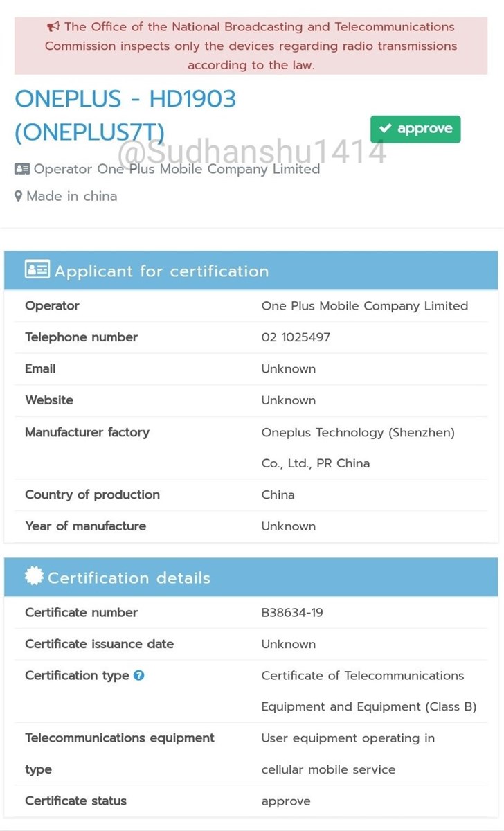Collapse the Applicant for certification section header
The image size is (504, 831).
pos(251,271)
